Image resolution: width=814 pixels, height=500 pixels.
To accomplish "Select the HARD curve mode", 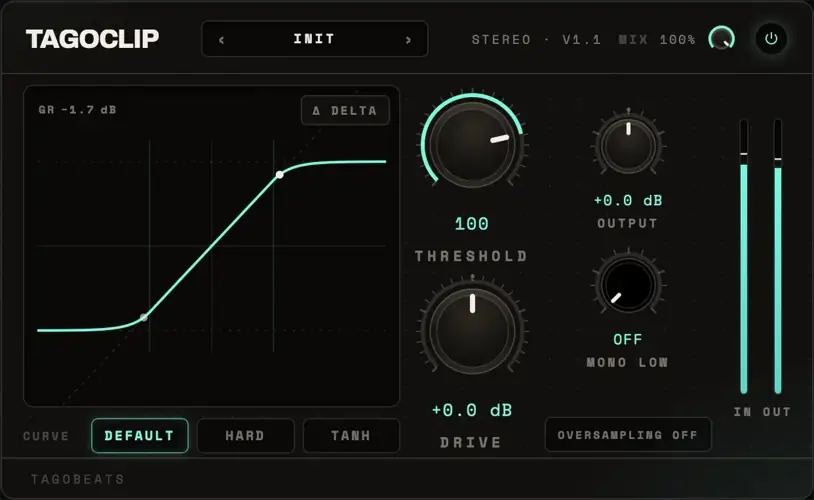I will pyautogui.click(x=246, y=436).
